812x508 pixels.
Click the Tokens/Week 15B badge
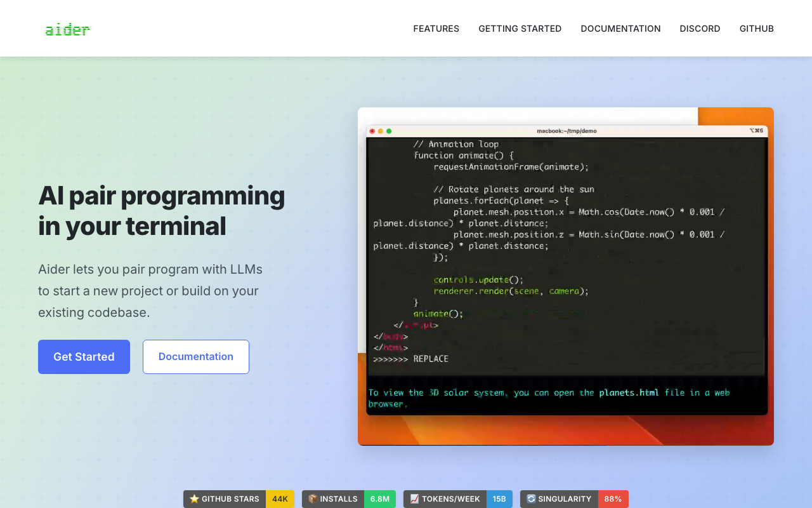click(458, 499)
